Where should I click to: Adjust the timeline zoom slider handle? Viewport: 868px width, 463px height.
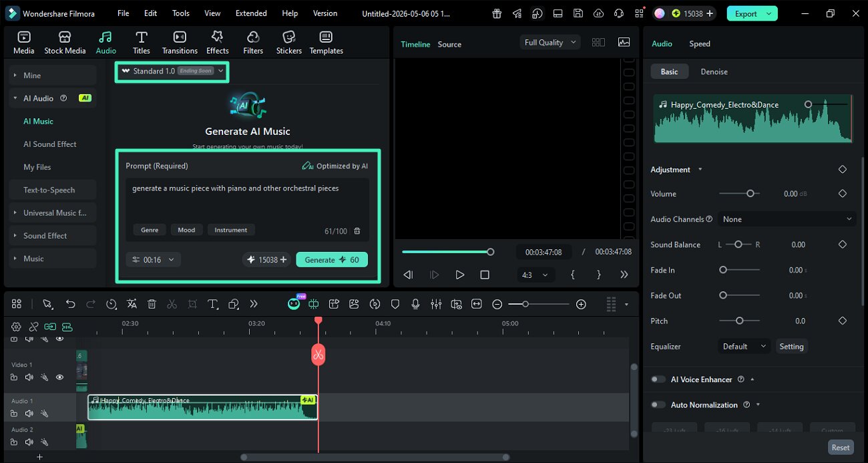525,304
